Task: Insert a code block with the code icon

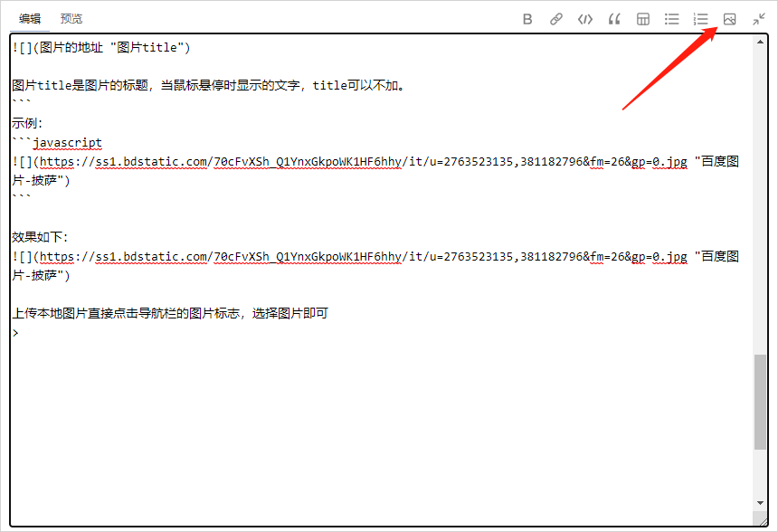Action: (x=585, y=19)
